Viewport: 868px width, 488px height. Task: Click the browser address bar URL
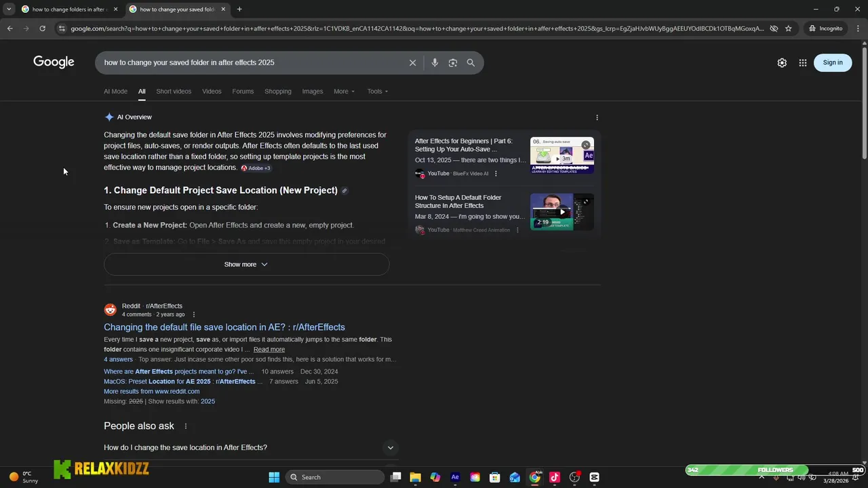[417, 28]
